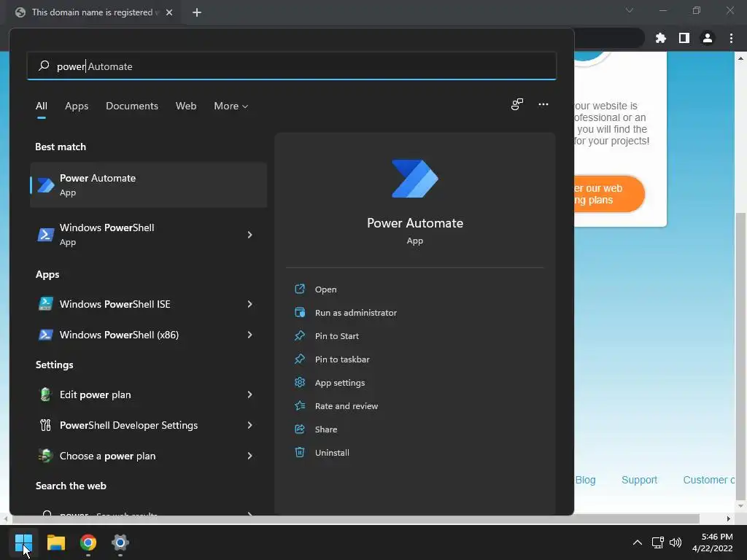Click the Open action icon

300,289
